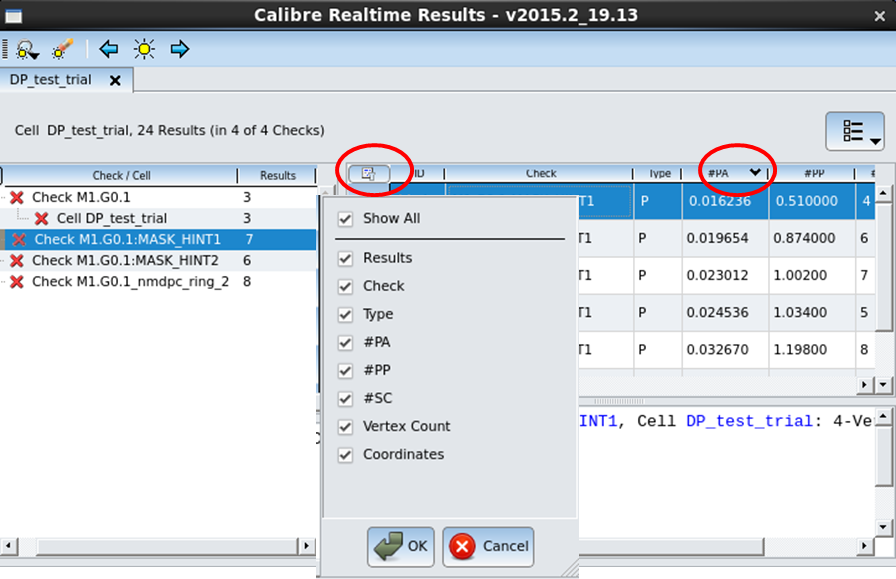The height and width of the screenshot is (579, 896).
Task: Click red X icon of M1.G0.1:MASK_HINT1
Action: pyautogui.click(x=19, y=240)
